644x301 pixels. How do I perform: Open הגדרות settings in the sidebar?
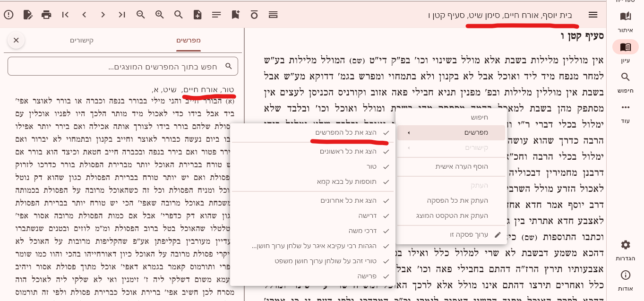625,250
